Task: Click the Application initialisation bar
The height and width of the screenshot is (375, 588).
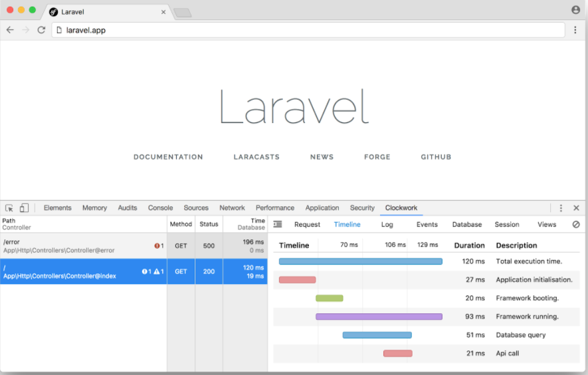Action: tap(298, 280)
